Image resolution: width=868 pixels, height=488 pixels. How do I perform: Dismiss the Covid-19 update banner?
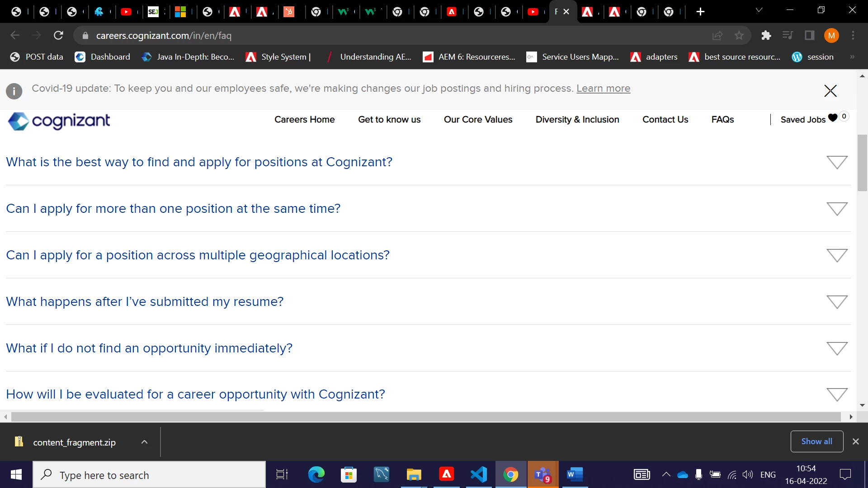pos(830,91)
